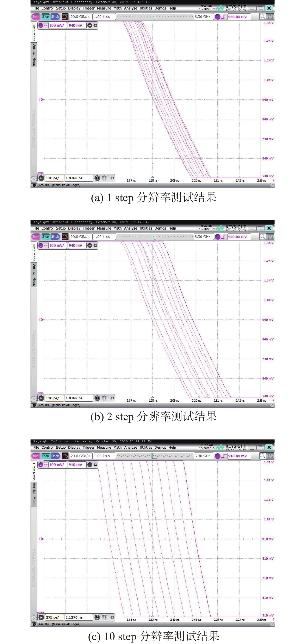Click the trigger level marker in panel (b)
Screen dimensions: 305x644
(x=41, y=320)
